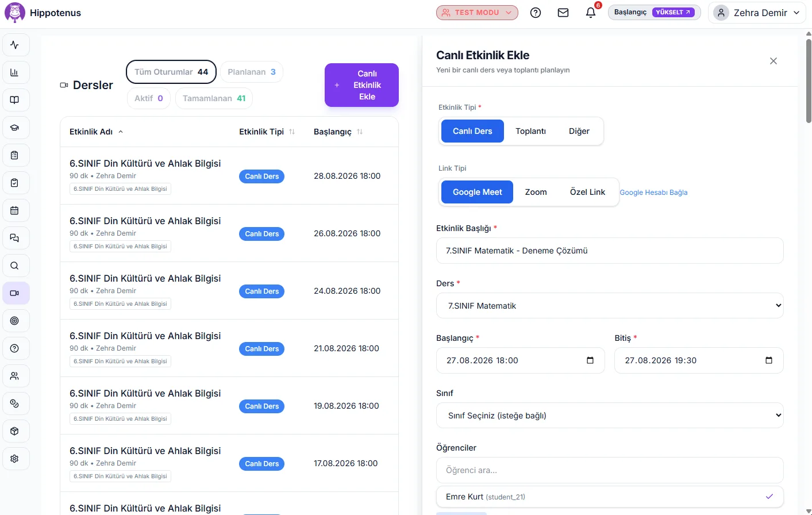
Task: Open the bar chart statistics sidebar icon
Action: click(15, 72)
